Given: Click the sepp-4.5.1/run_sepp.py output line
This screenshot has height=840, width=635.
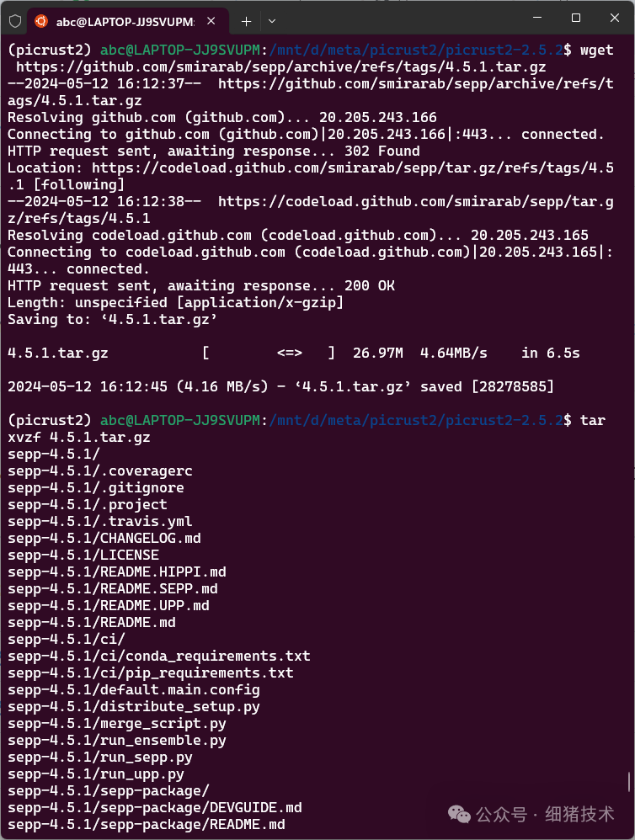Looking at the screenshot, I should [100, 757].
